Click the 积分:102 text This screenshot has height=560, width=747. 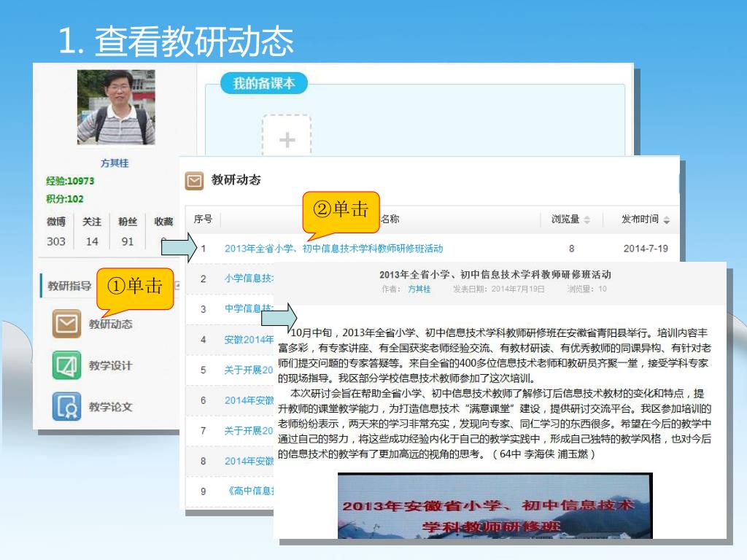pyautogui.click(x=65, y=199)
